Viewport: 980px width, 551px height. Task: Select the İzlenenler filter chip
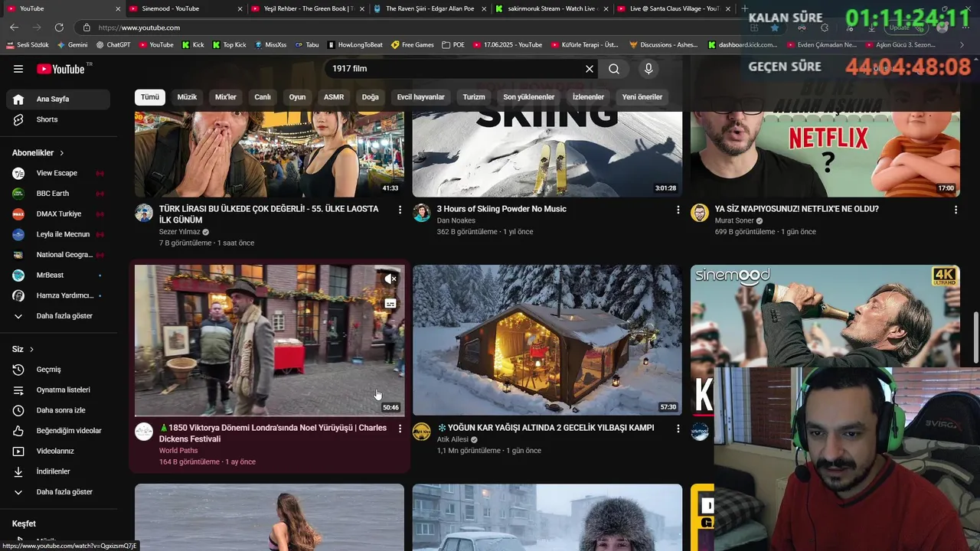588,97
